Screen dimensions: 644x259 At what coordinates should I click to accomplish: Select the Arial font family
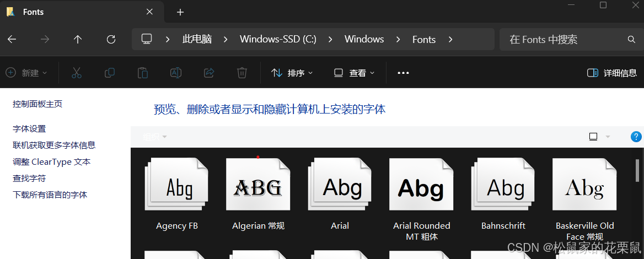pyautogui.click(x=340, y=193)
